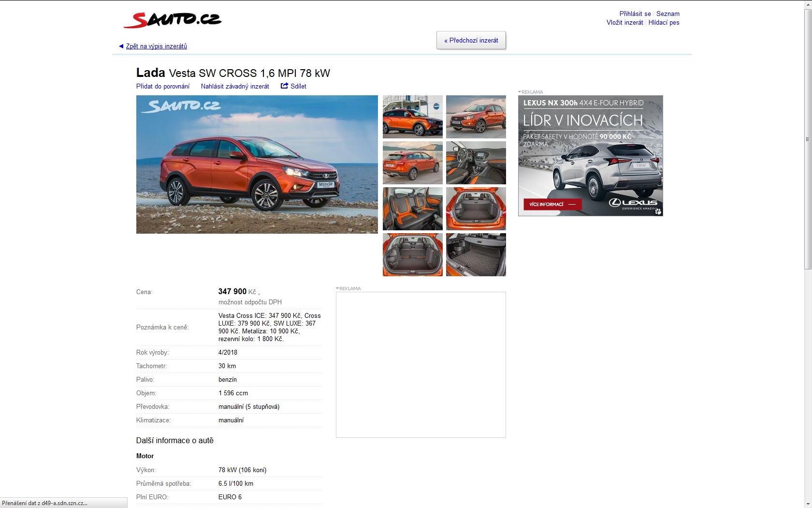
Task: View the dashboard interior thumbnail
Action: (x=476, y=163)
